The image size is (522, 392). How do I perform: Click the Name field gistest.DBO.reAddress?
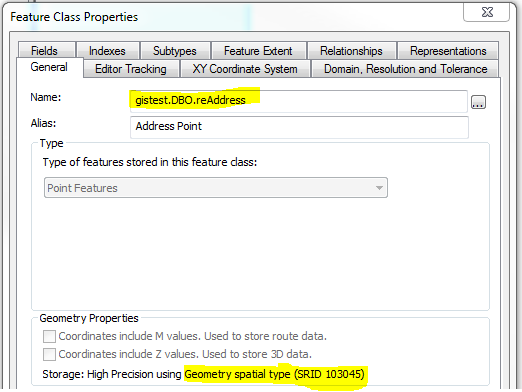[299, 101]
